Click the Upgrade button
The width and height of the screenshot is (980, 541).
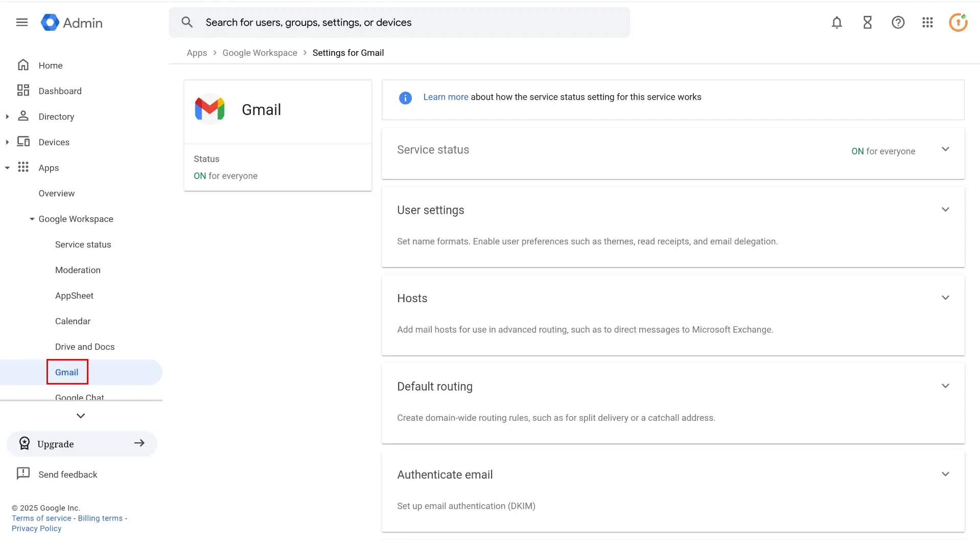[82, 443]
